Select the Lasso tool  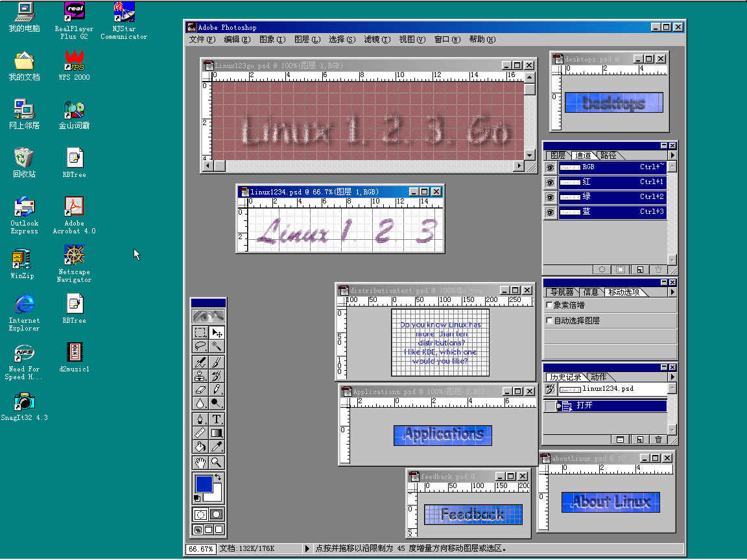200,347
